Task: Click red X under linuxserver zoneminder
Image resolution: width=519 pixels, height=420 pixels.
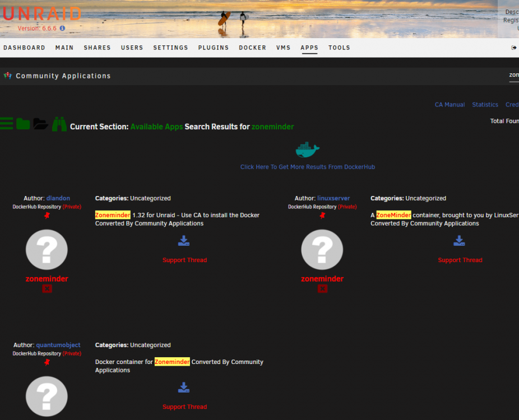Action: 322,289
